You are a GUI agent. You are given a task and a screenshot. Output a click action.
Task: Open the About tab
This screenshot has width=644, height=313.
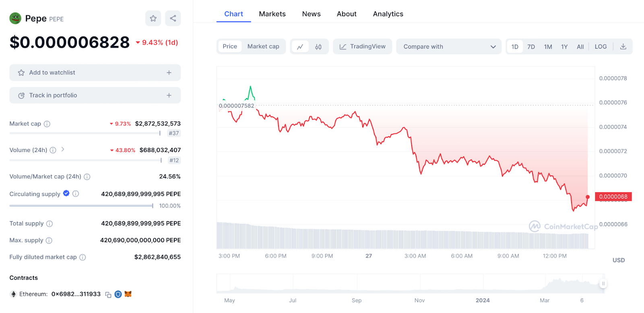(347, 14)
